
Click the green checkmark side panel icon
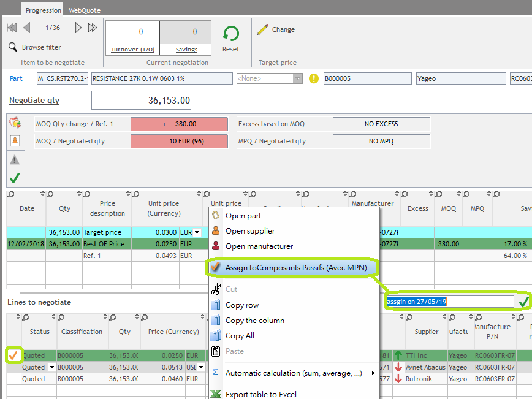point(15,178)
